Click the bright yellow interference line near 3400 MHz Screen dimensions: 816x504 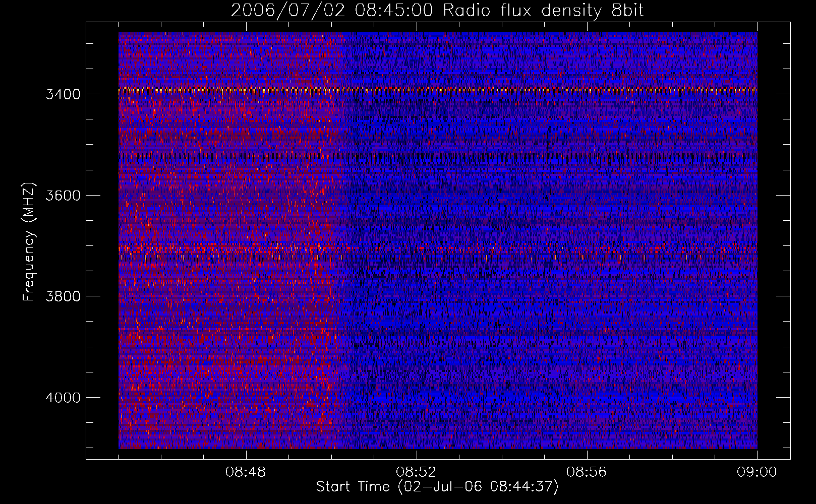coord(438,90)
